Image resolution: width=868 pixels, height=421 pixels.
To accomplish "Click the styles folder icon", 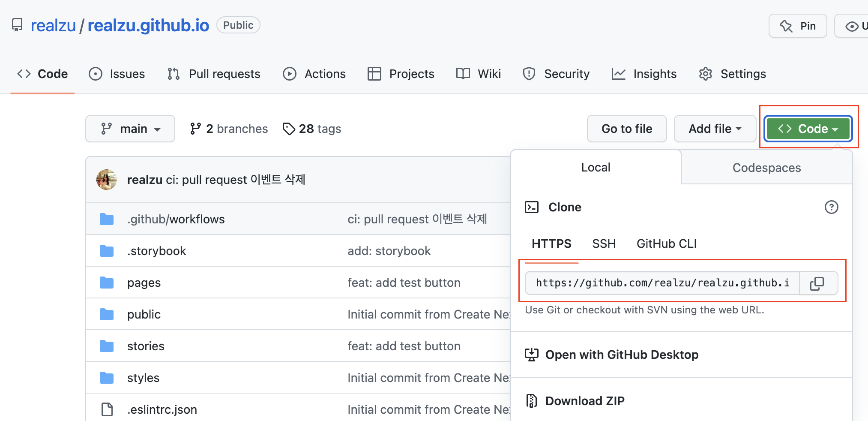I will [x=107, y=378].
